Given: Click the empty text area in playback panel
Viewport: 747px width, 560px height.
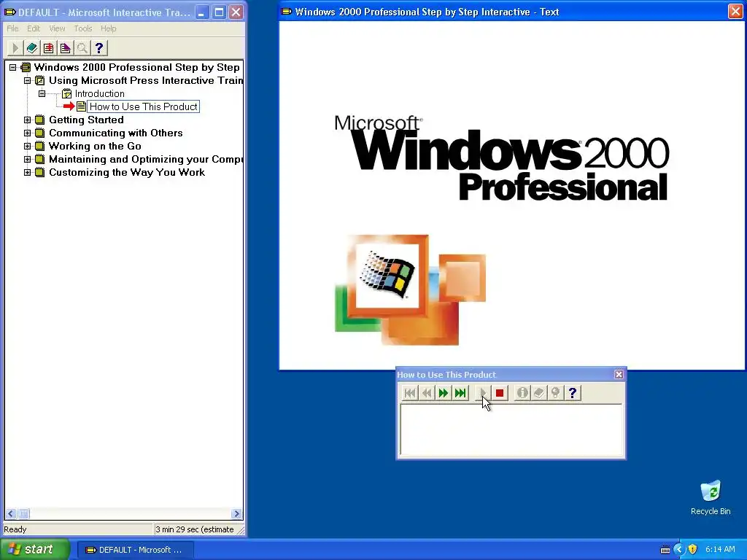Looking at the screenshot, I should [511, 430].
